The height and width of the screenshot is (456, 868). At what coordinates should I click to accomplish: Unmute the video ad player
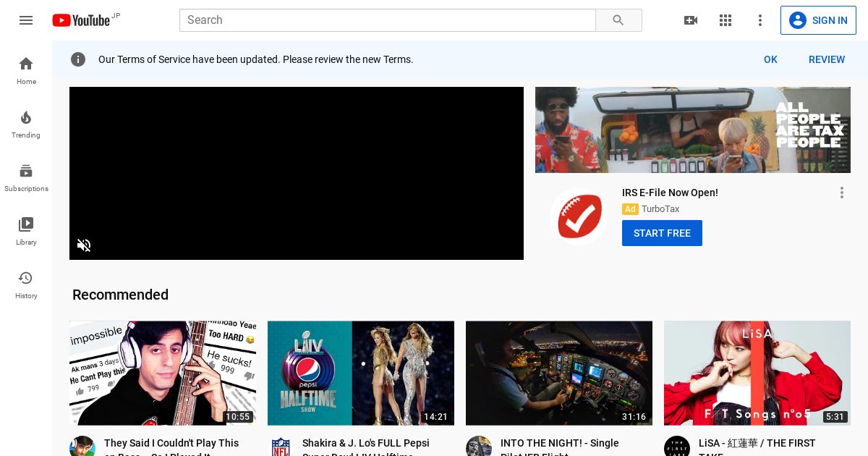coord(84,245)
